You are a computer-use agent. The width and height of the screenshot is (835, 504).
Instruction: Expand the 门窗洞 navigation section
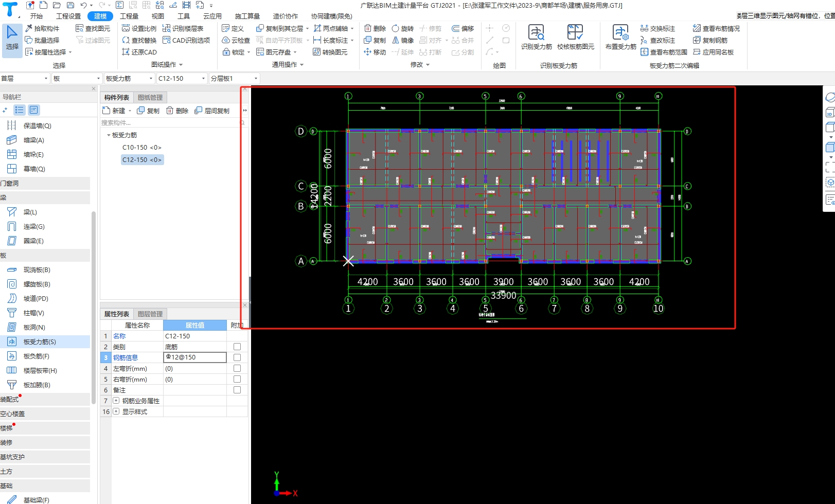(x=45, y=183)
